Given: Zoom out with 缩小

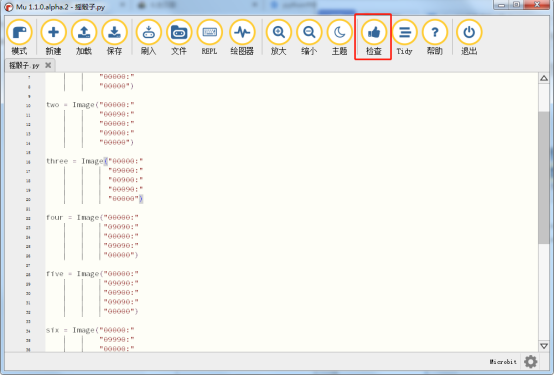Looking at the screenshot, I should coord(309,37).
